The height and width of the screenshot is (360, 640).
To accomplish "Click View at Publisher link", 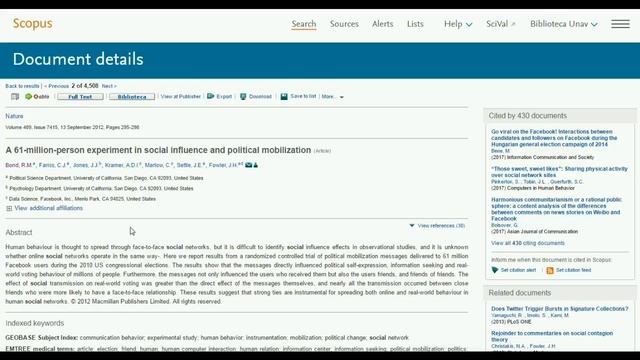I will point(181,96).
